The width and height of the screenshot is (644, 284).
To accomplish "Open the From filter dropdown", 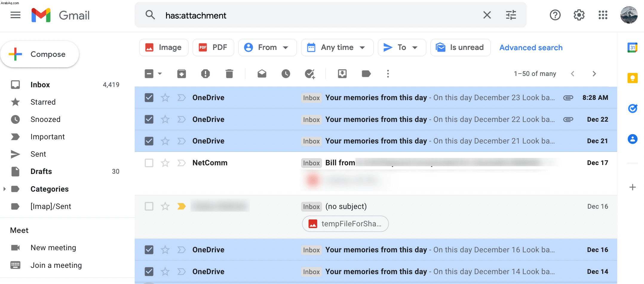I will (x=267, y=47).
